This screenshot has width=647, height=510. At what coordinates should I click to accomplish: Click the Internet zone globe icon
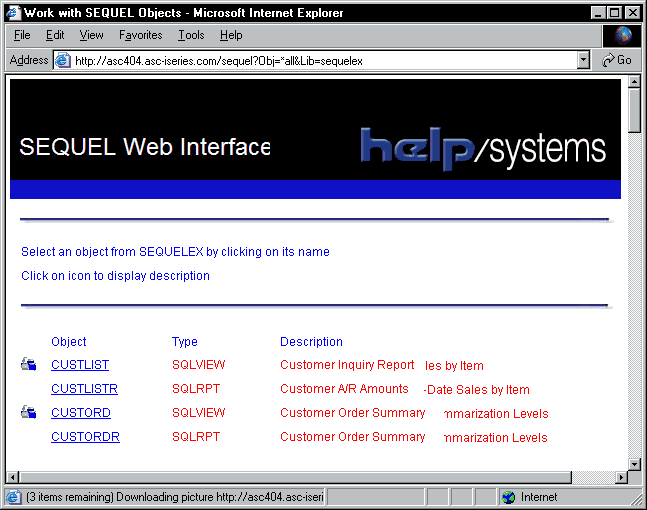[x=509, y=497]
